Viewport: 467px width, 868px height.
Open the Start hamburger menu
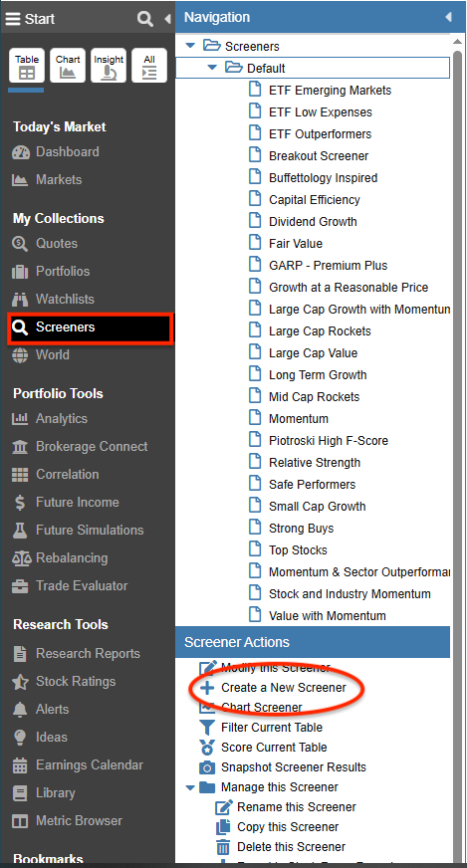tap(13, 19)
